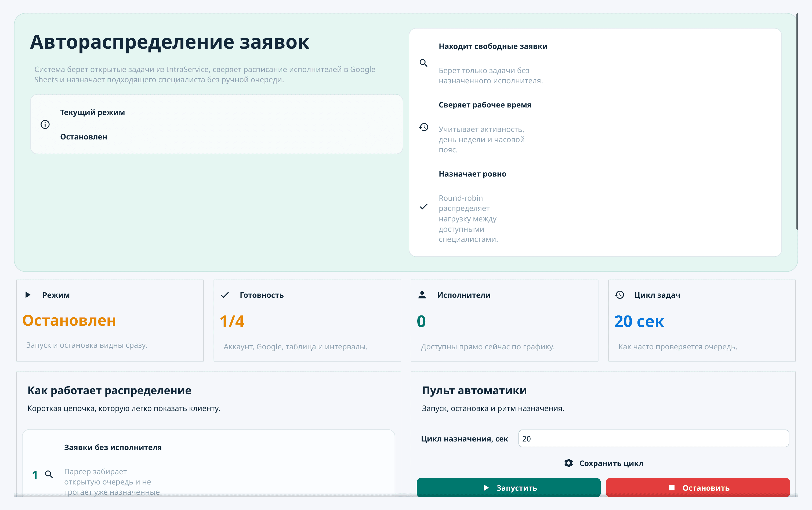
Task: Click the green step number 1
Action: click(35, 475)
